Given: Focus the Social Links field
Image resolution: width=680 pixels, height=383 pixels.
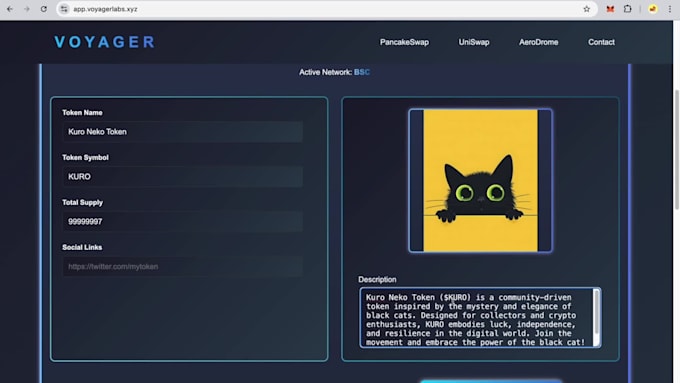Looking at the screenshot, I should [x=183, y=266].
